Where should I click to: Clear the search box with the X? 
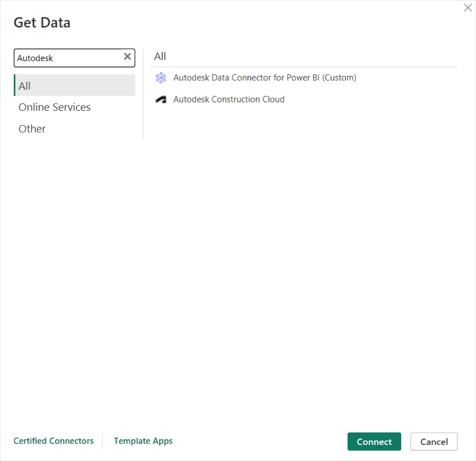127,57
